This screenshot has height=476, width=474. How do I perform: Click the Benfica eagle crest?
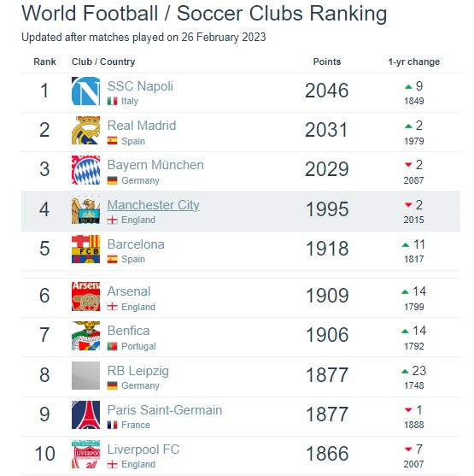click(x=85, y=336)
